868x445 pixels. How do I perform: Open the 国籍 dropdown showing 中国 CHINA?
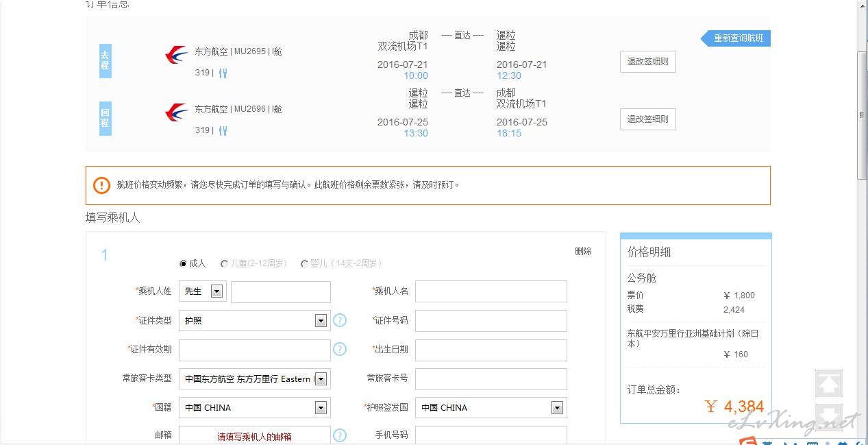[x=254, y=407]
